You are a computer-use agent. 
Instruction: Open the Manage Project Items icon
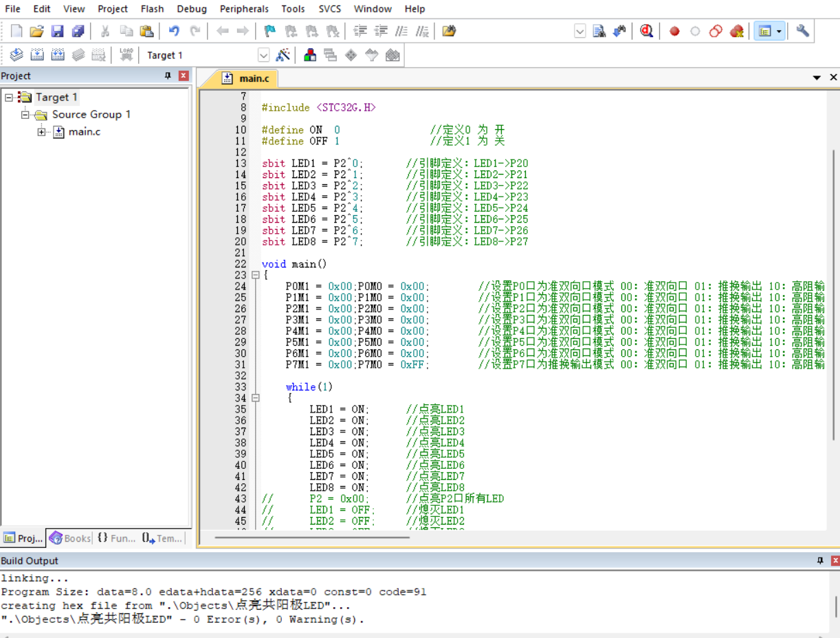(310, 55)
